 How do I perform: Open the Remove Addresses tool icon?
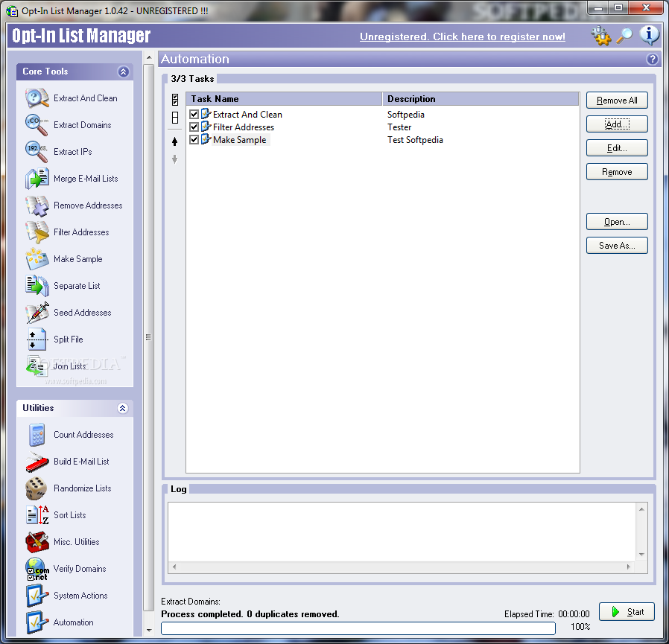[x=37, y=205]
